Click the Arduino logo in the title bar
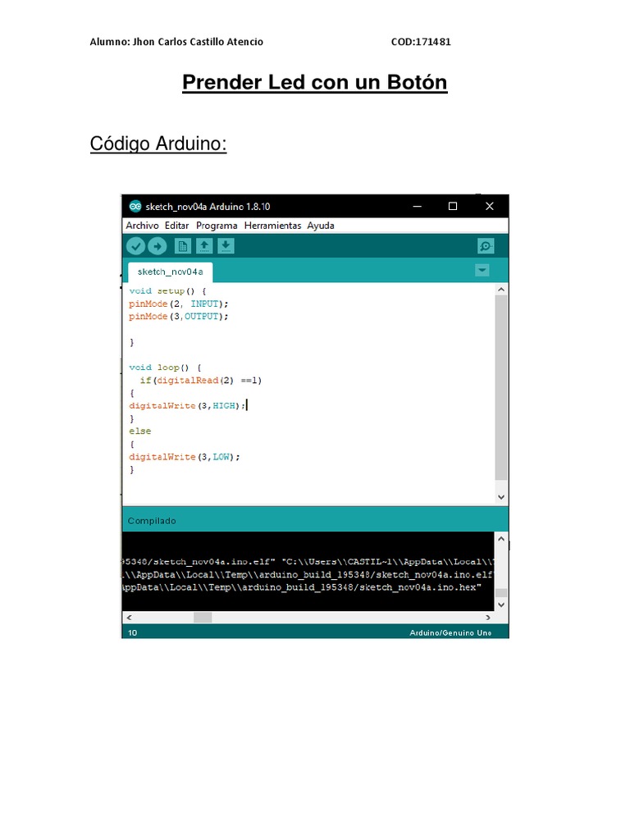This screenshot has height=840, width=630. [135, 206]
